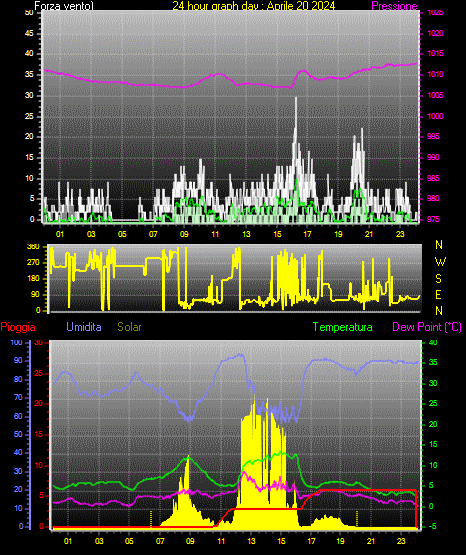This screenshot has height=555, width=466.
Task: Select the green temperature axis value -5
Action: point(432,526)
